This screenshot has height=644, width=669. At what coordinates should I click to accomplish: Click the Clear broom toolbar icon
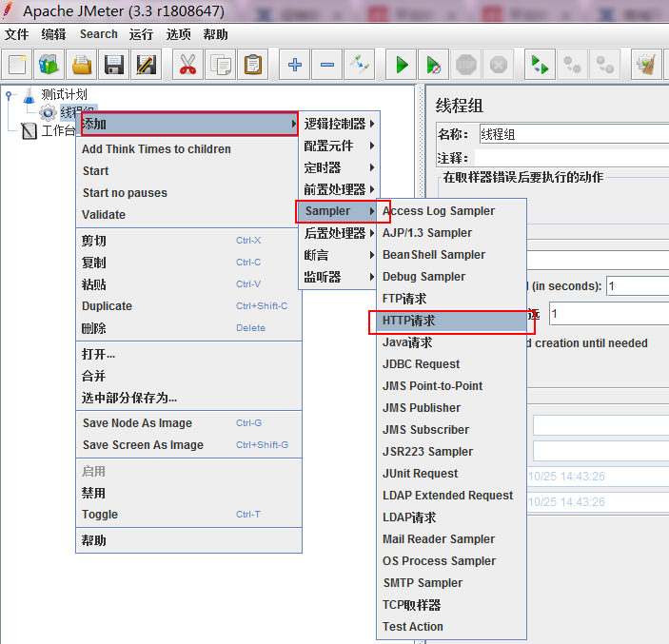point(646,65)
